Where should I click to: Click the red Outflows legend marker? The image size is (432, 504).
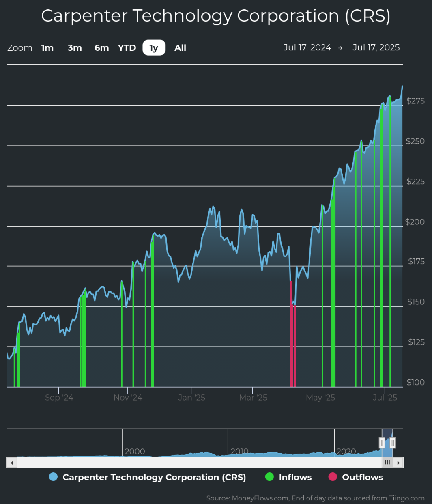coord(333,477)
